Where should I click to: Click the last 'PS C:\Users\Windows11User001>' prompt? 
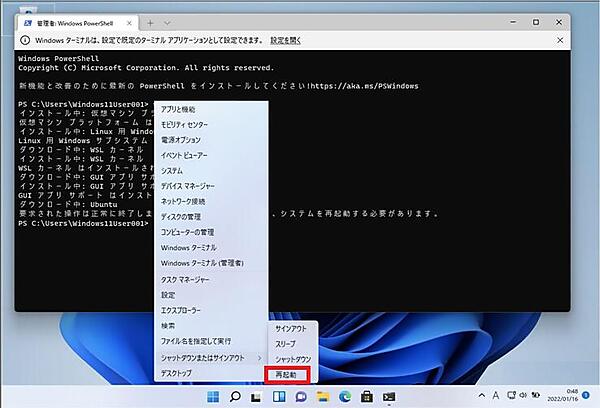(x=83, y=224)
